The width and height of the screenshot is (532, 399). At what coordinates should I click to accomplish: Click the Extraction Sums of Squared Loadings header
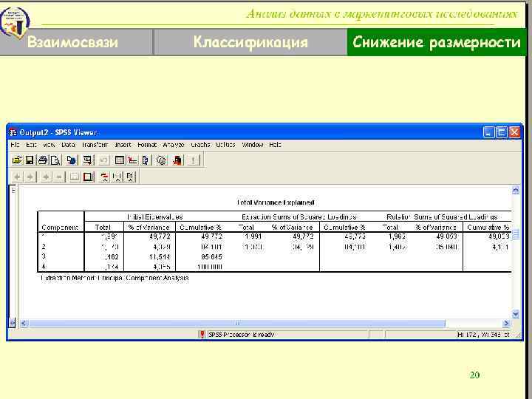(299, 216)
